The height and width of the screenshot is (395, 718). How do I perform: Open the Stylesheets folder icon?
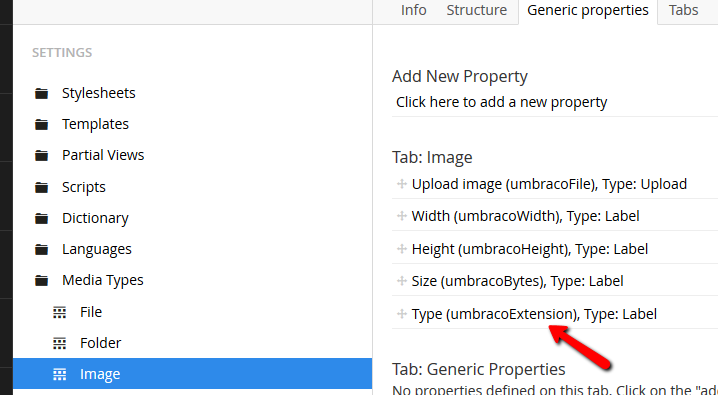pyautogui.click(x=42, y=93)
